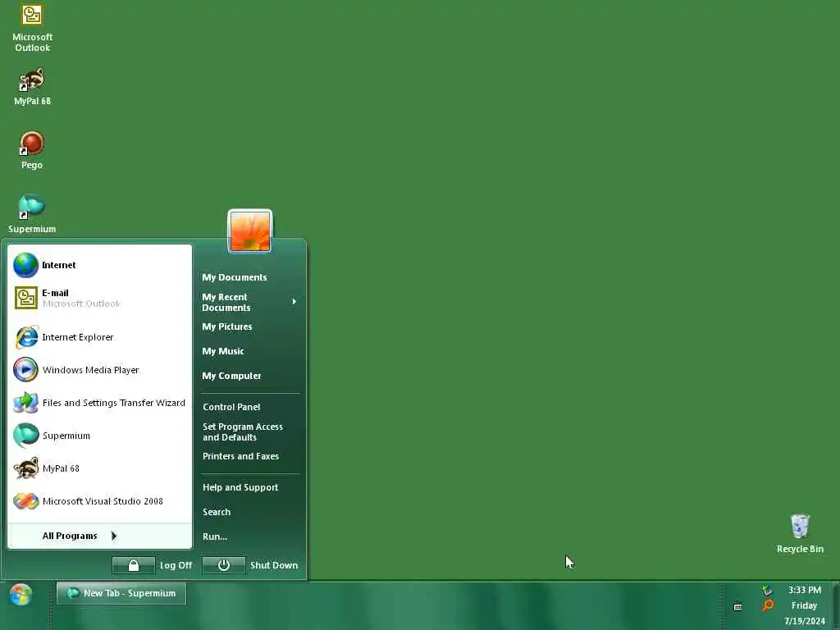The image size is (840, 630).
Task: Open My Computer from Start menu
Action: tap(231, 376)
